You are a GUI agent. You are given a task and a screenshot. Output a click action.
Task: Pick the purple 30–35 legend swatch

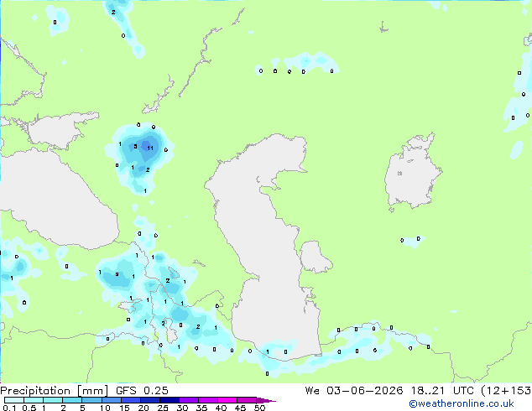[x=189, y=400]
